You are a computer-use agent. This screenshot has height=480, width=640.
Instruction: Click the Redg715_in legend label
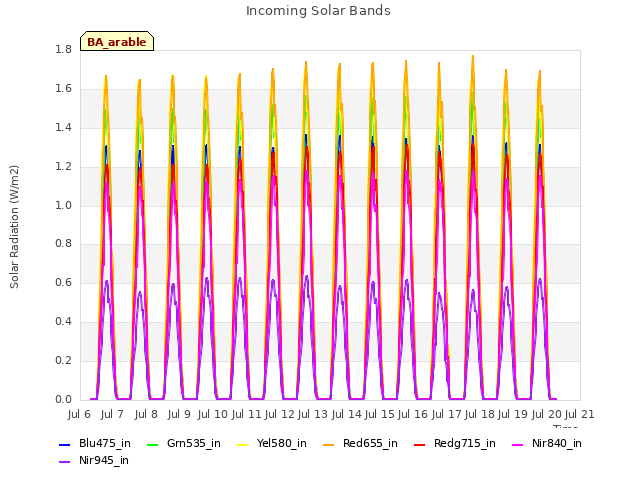tap(465, 444)
